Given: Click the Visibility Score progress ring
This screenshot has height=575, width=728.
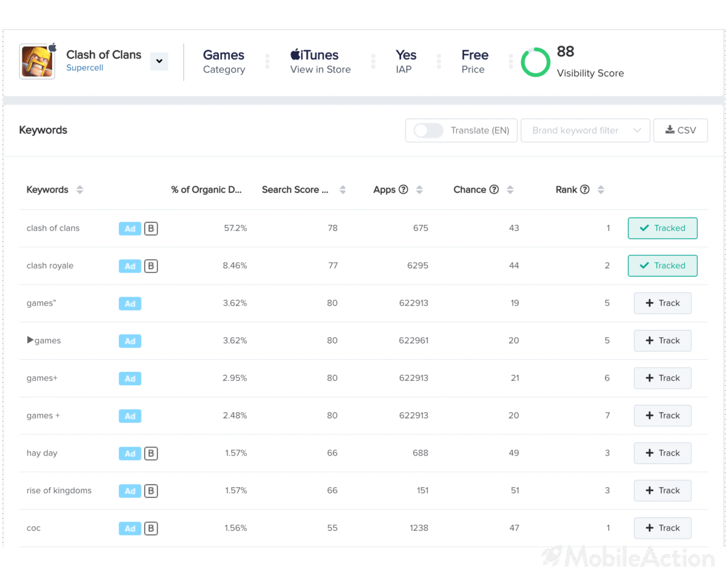Looking at the screenshot, I should [x=535, y=62].
